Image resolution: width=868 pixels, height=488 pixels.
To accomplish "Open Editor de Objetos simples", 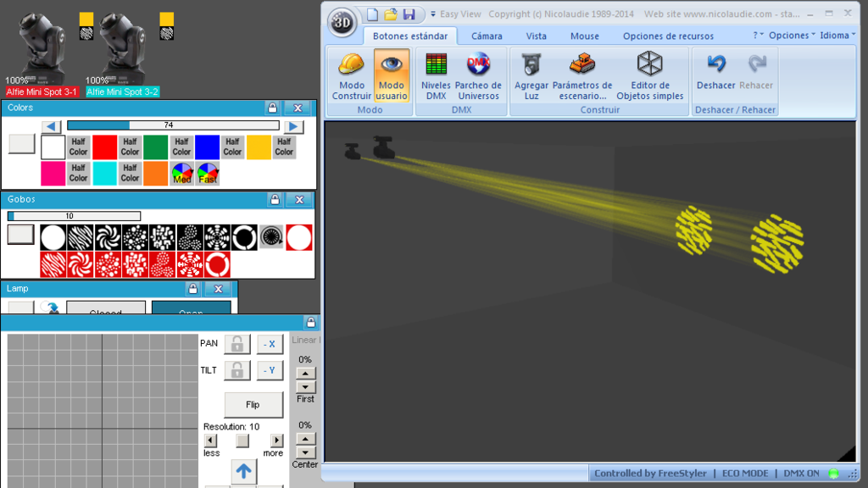I will coord(650,75).
